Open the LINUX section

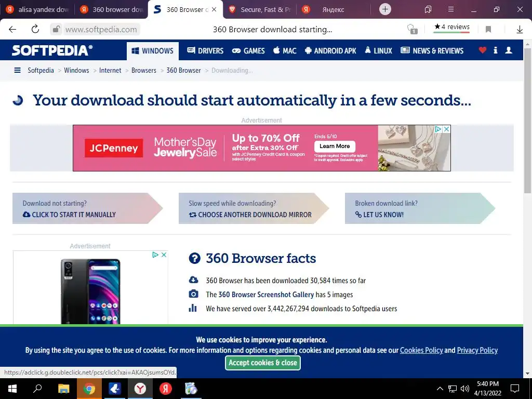click(378, 51)
